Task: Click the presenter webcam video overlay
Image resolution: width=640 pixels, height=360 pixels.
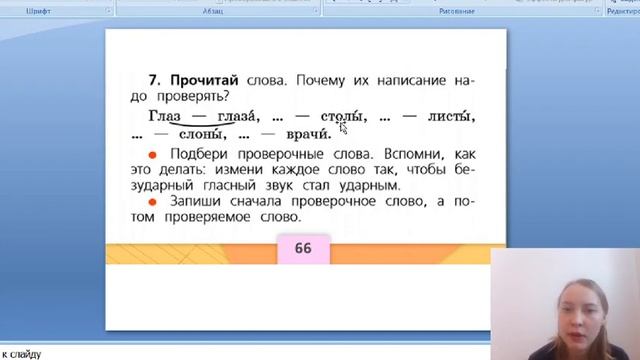Action: click(x=565, y=304)
